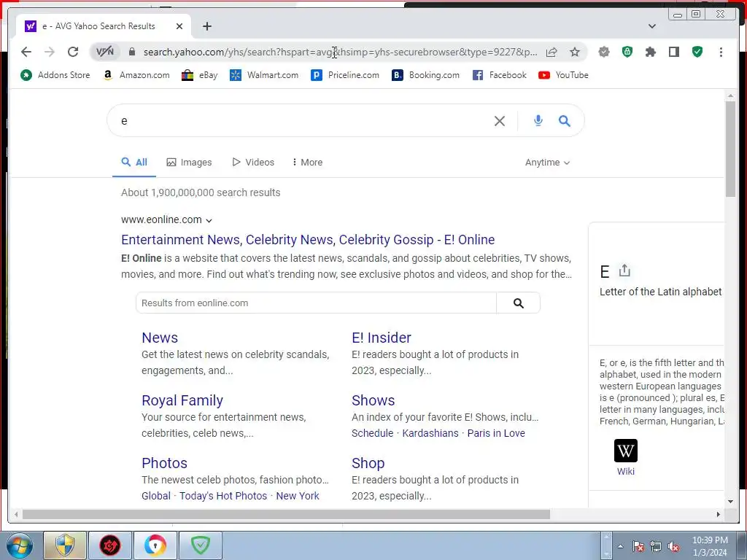747x560 pixels.
Task: Open the E! Online headline result
Action: (308, 239)
